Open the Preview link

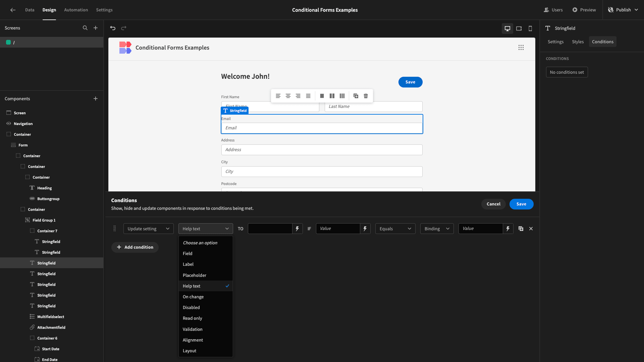pyautogui.click(x=584, y=10)
